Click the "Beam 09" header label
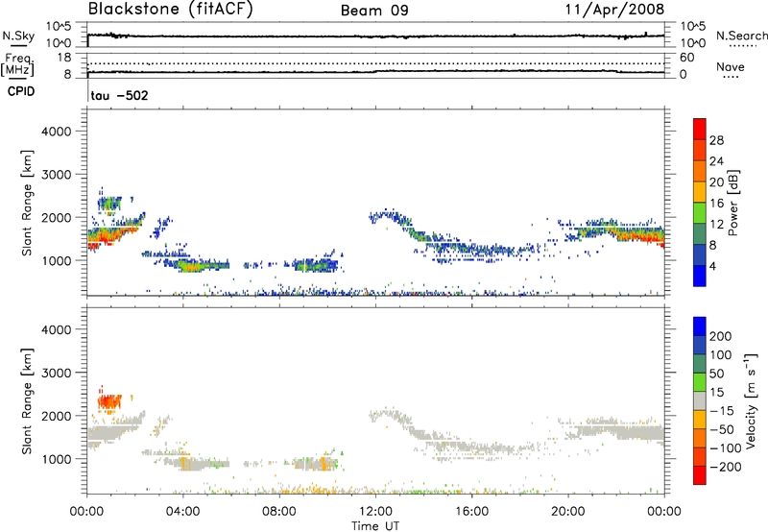Image resolution: width=768 pixels, height=532 pixels. point(374,11)
